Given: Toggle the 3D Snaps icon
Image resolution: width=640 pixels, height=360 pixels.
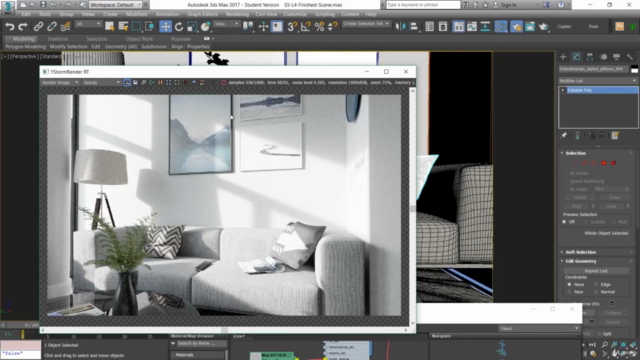Looking at the screenshot, I should [x=292, y=27].
